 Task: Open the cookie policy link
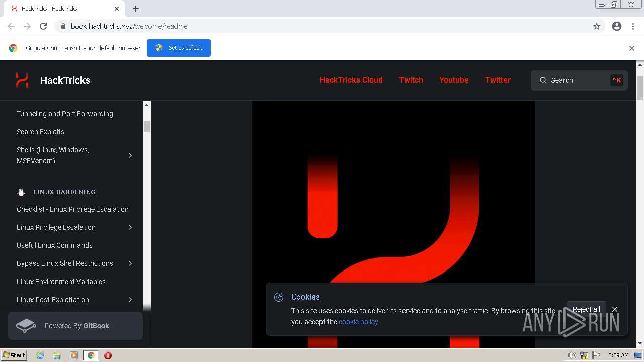358,322
